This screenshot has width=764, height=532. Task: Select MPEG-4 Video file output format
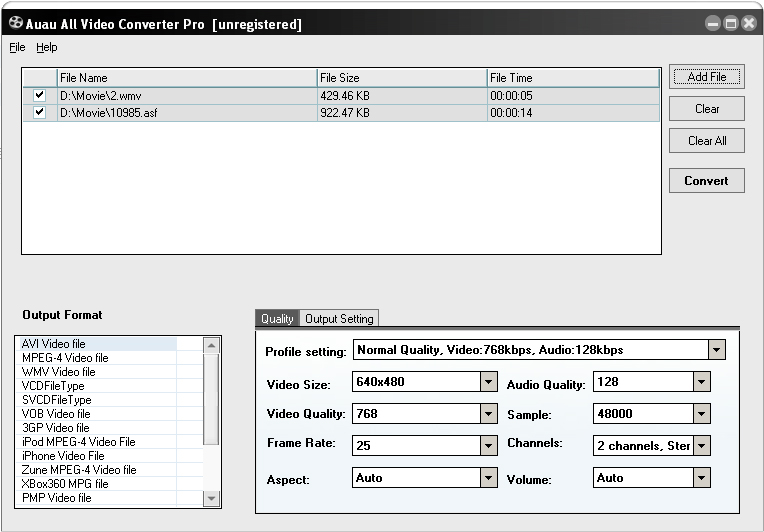96,358
